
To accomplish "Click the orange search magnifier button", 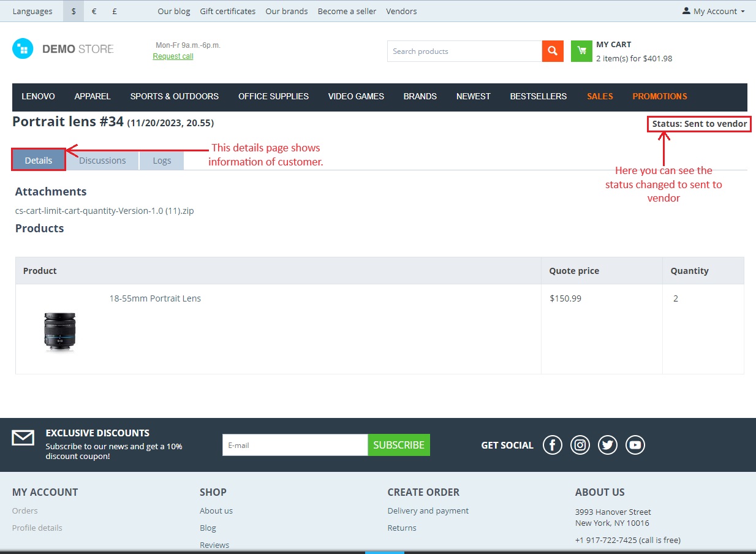I will [x=553, y=51].
